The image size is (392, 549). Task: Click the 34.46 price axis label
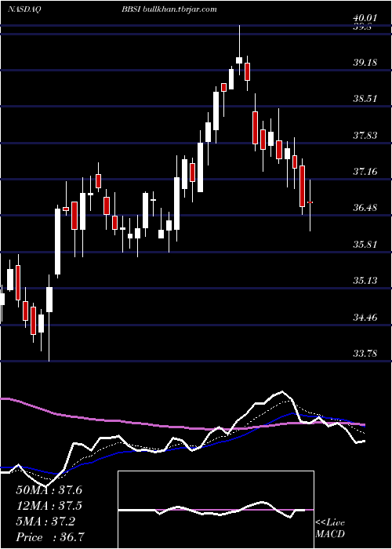click(365, 317)
